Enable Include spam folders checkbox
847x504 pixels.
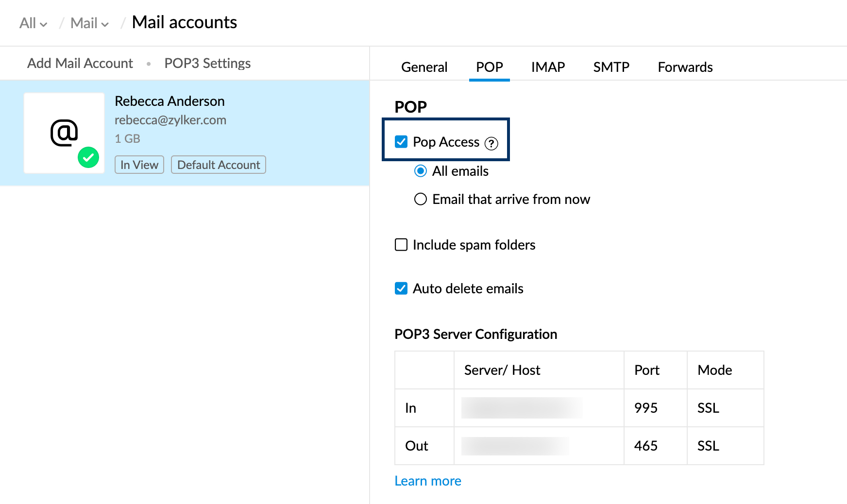tap(401, 245)
